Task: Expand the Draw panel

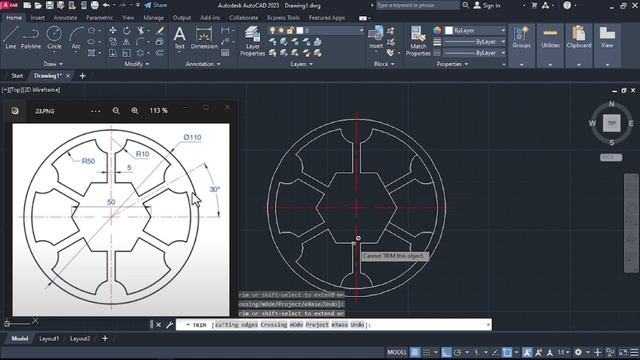Action: pos(53,64)
